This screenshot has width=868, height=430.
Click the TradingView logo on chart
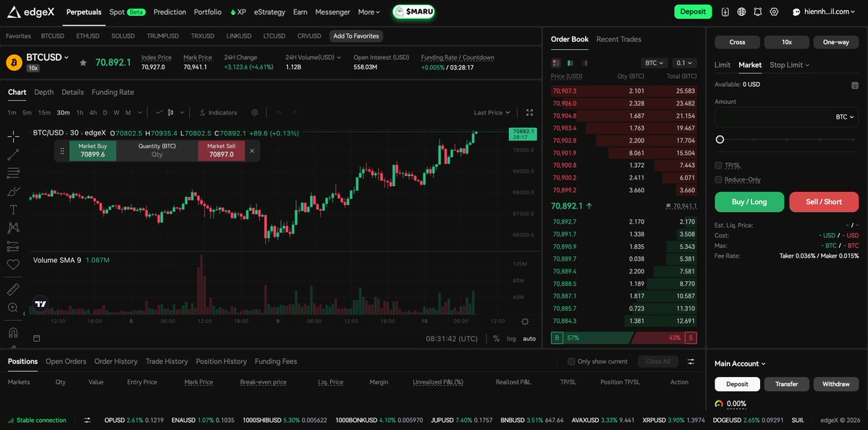pos(41,304)
